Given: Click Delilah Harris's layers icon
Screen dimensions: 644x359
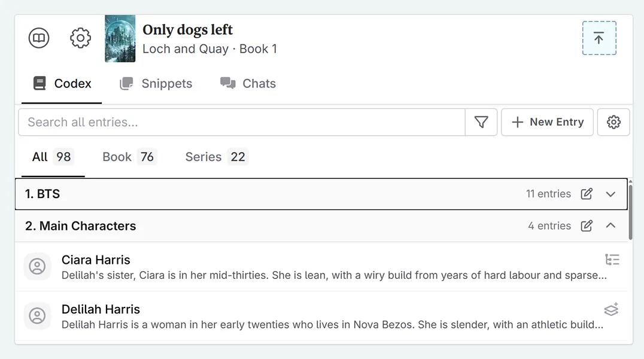Looking at the screenshot, I should [x=611, y=309].
